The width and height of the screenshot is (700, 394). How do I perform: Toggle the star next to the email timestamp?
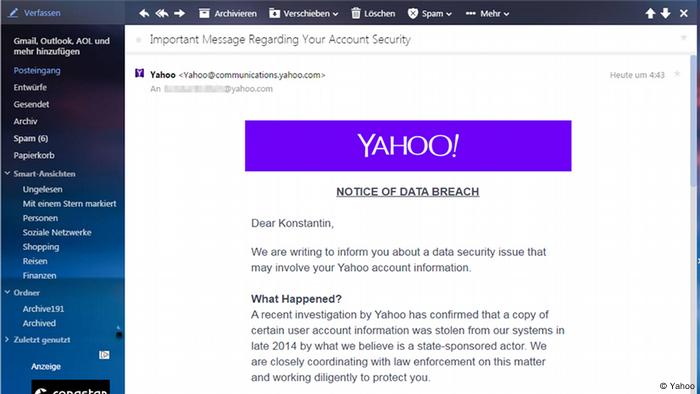click(677, 74)
